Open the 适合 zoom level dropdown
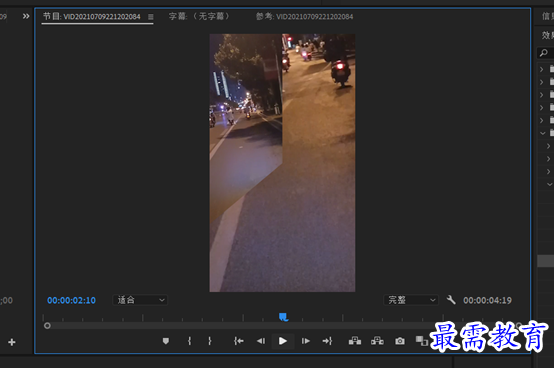 pyautogui.click(x=140, y=300)
